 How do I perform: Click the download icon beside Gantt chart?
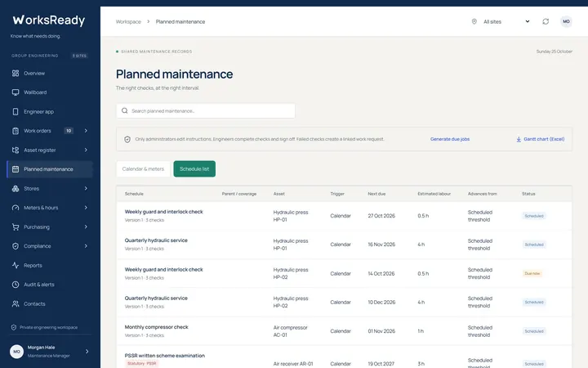pos(519,139)
